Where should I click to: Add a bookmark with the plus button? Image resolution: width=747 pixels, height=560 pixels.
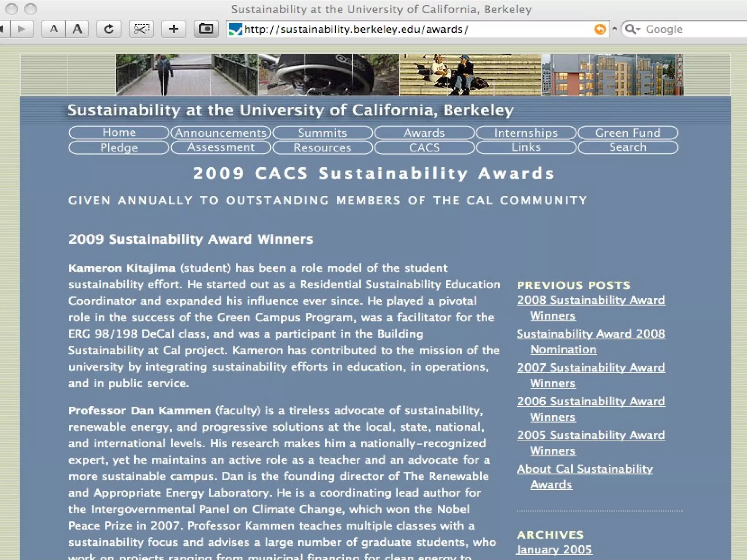174,29
